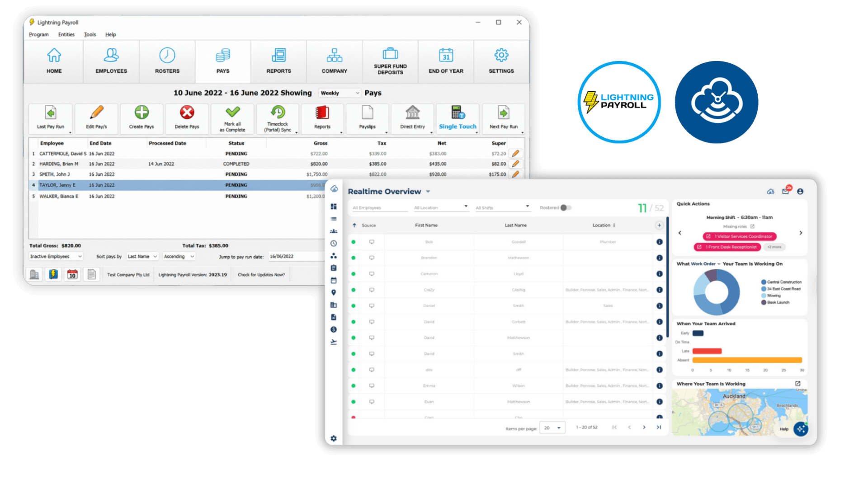Toggle the Rostered switch
Viewport: 868px width, 488px height.
coord(566,208)
